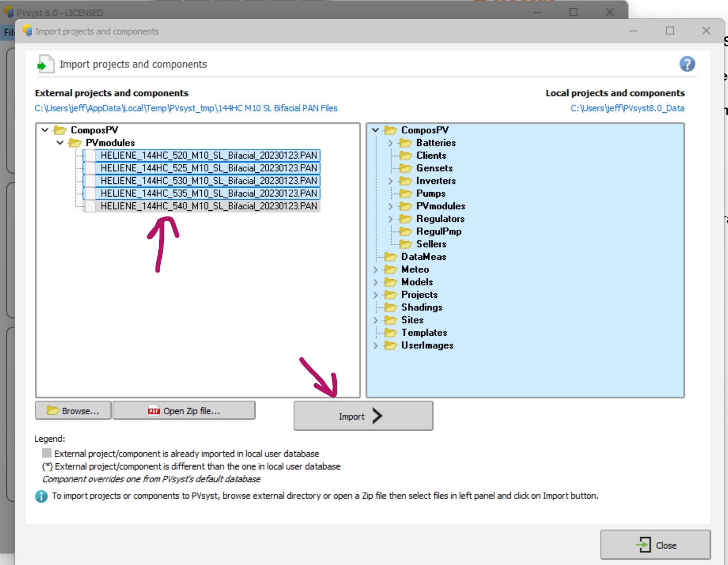The height and width of the screenshot is (565, 728).
Task: Click the Sites folder icon
Action: [x=391, y=320]
